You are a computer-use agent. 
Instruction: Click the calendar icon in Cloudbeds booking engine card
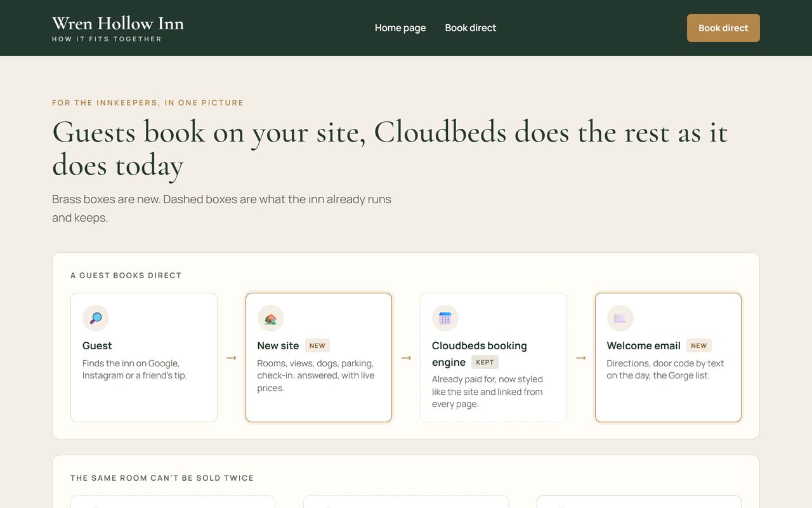(445, 318)
